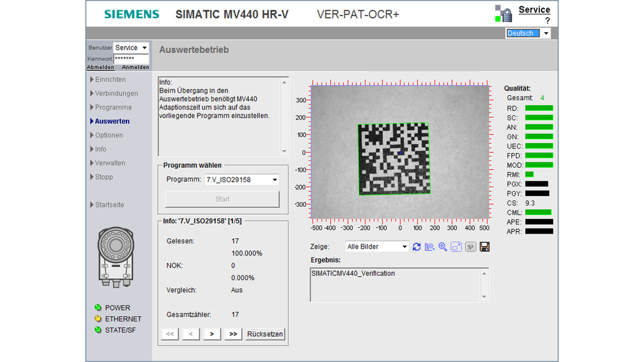This screenshot has width=644, height=362.
Task: Click the Anmelden link
Action: (x=136, y=67)
